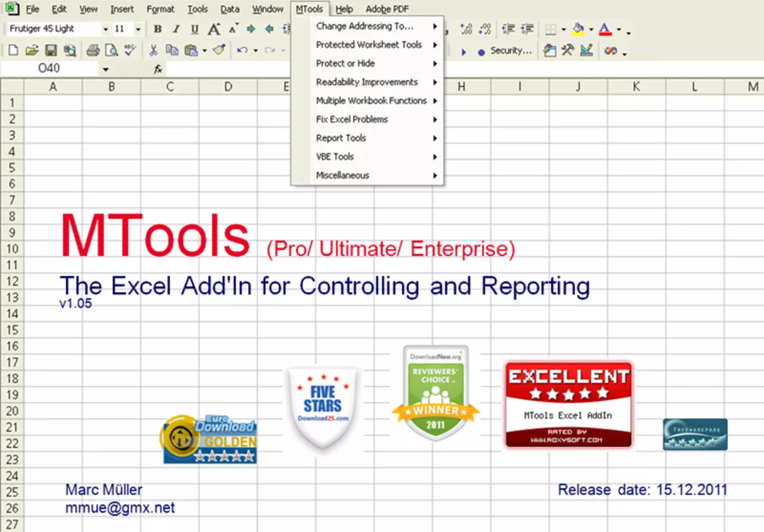The width and height of the screenshot is (764, 532).
Task: Open the Paste options dropdown arrow
Action: 205,50
